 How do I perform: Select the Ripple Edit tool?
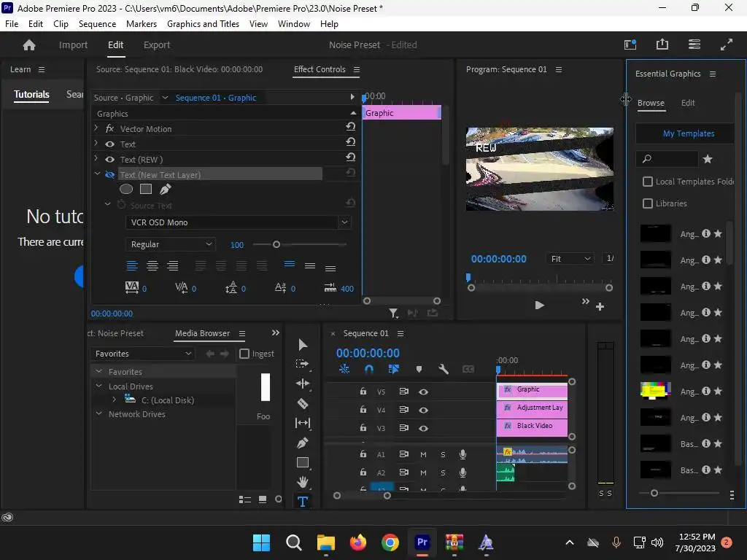pos(303,384)
